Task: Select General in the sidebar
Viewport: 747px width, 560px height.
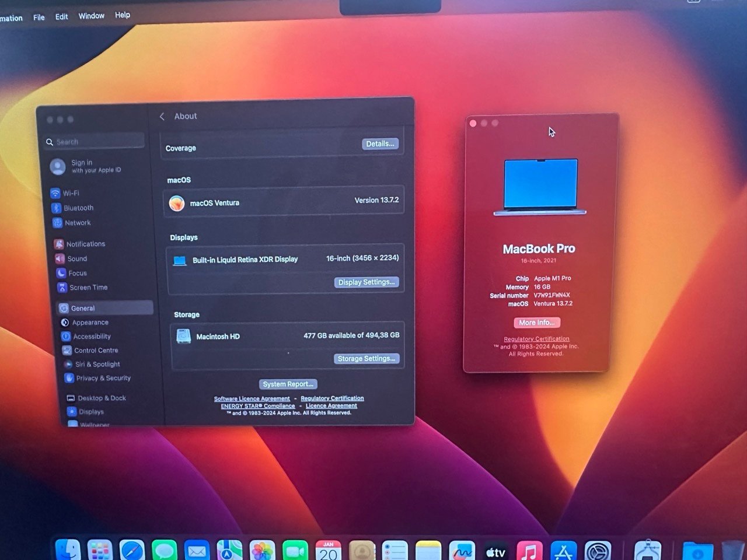Action: pyautogui.click(x=105, y=308)
